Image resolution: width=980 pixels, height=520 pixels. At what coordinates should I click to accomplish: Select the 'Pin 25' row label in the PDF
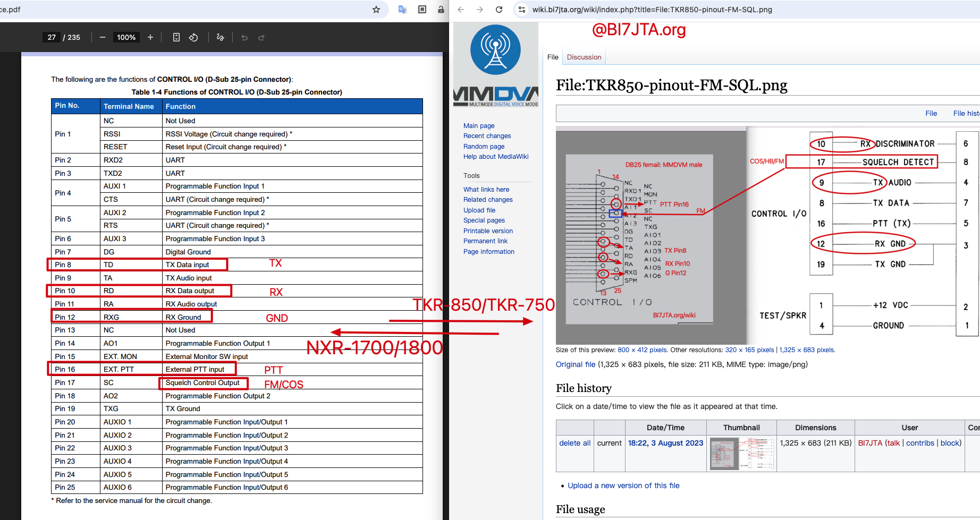click(x=65, y=487)
